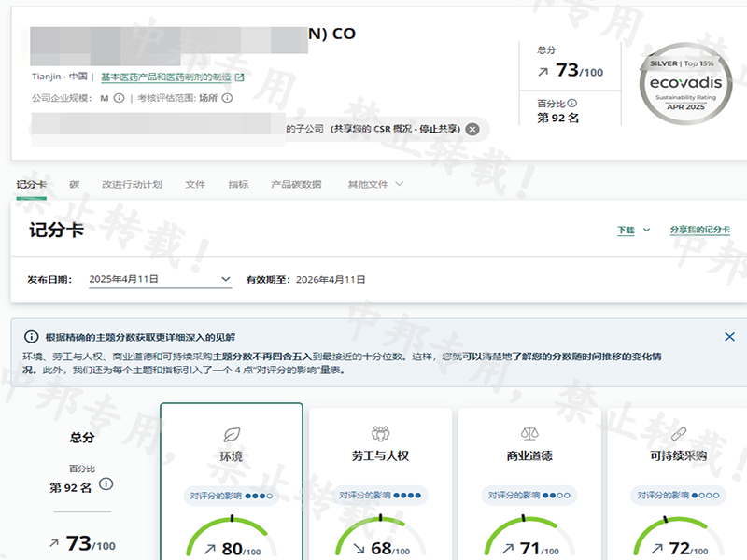Close the blue information banner
This screenshot has width=747, height=560.
tap(729, 337)
